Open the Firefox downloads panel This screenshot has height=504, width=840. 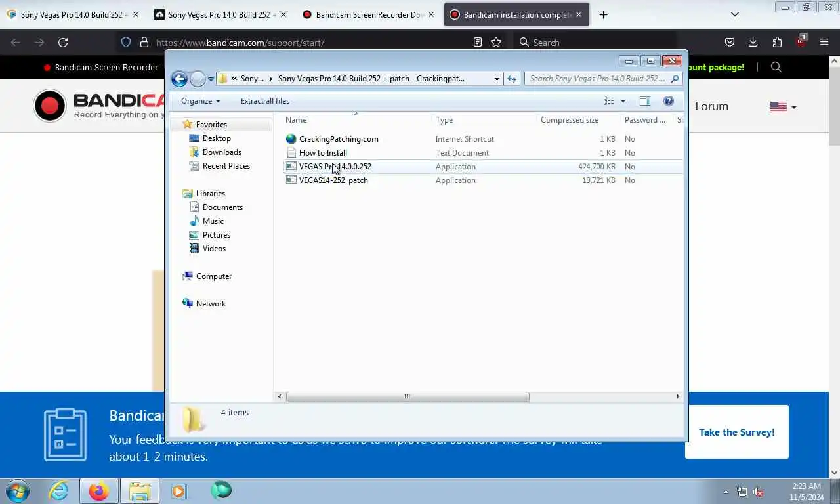(x=753, y=43)
